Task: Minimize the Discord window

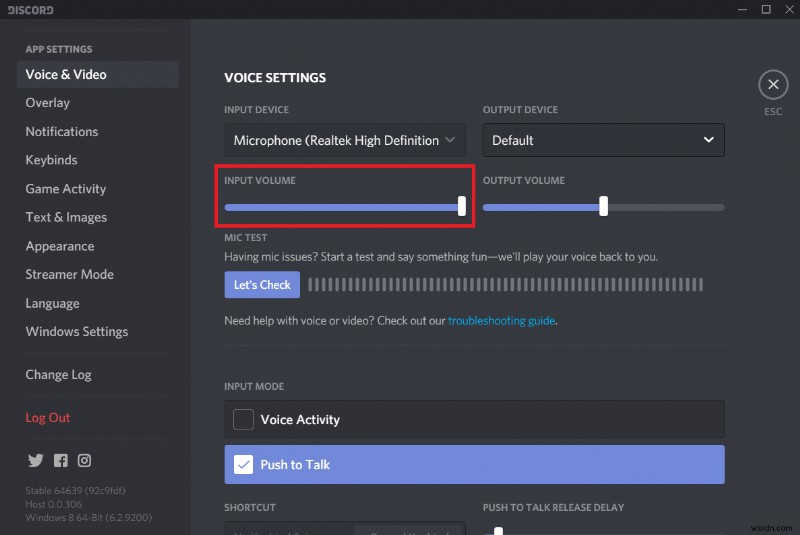Action: (x=742, y=9)
